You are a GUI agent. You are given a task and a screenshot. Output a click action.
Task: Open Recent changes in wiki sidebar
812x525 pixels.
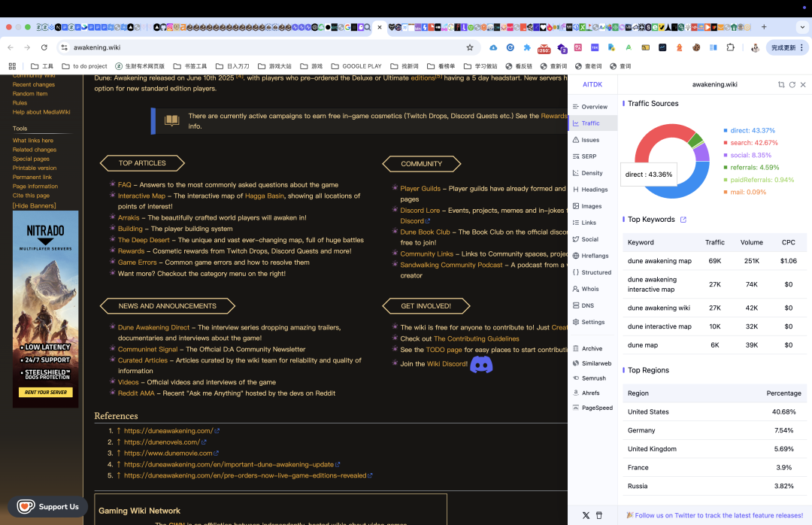pyautogui.click(x=34, y=84)
